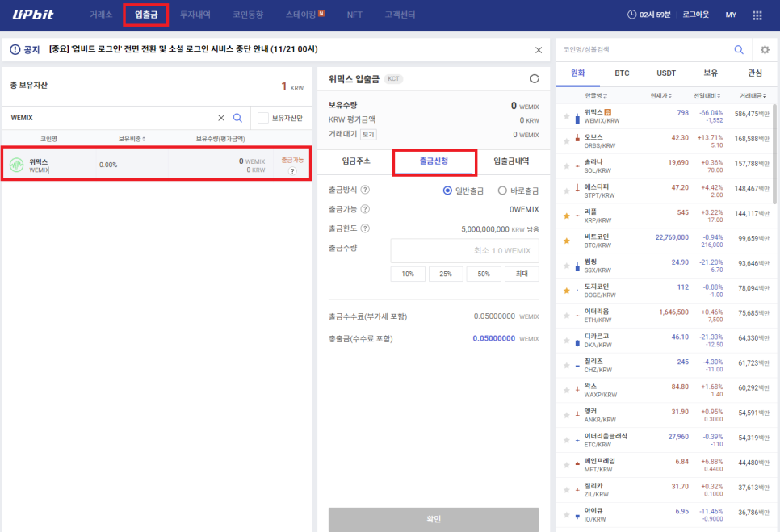Sort market list by 전일대비
This screenshot has height=532, width=780.
tap(707, 95)
